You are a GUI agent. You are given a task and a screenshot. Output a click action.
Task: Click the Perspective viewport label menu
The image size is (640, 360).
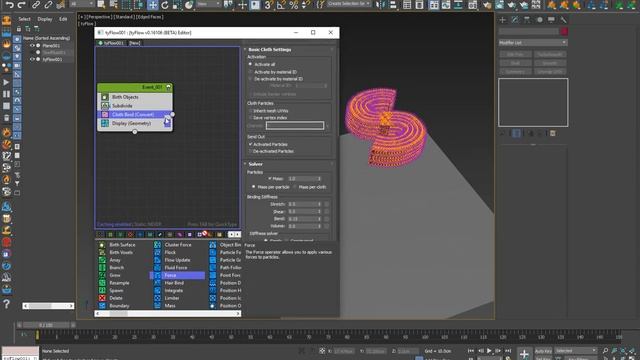(x=100, y=17)
